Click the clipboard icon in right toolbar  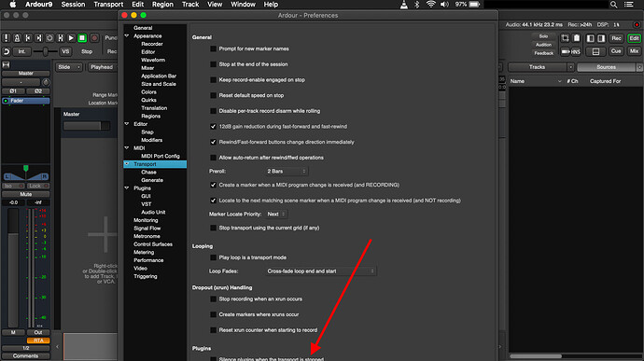pos(577,38)
